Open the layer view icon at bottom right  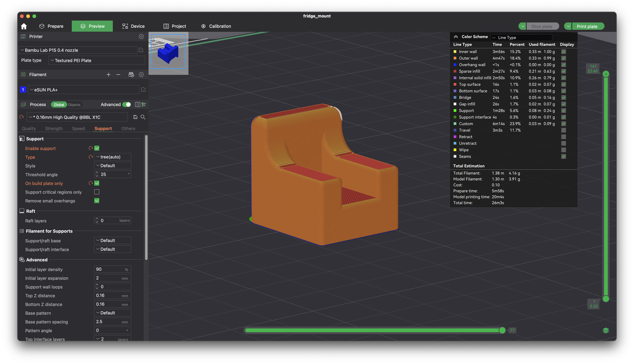(x=605, y=330)
